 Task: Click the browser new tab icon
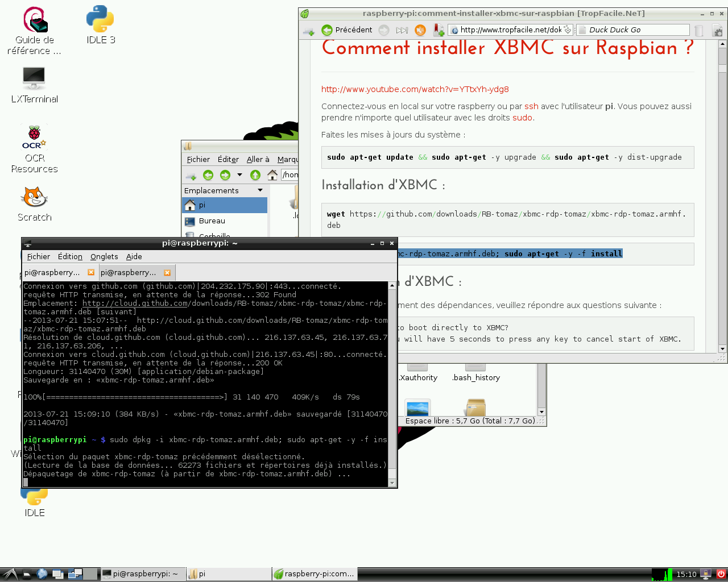pyautogui.click(x=309, y=31)
